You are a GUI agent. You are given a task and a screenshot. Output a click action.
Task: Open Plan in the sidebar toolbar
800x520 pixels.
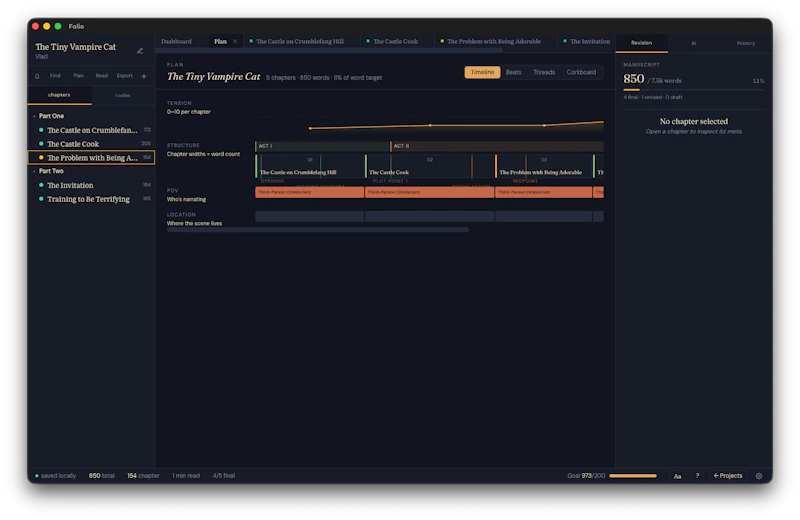[x=78, y=76]
